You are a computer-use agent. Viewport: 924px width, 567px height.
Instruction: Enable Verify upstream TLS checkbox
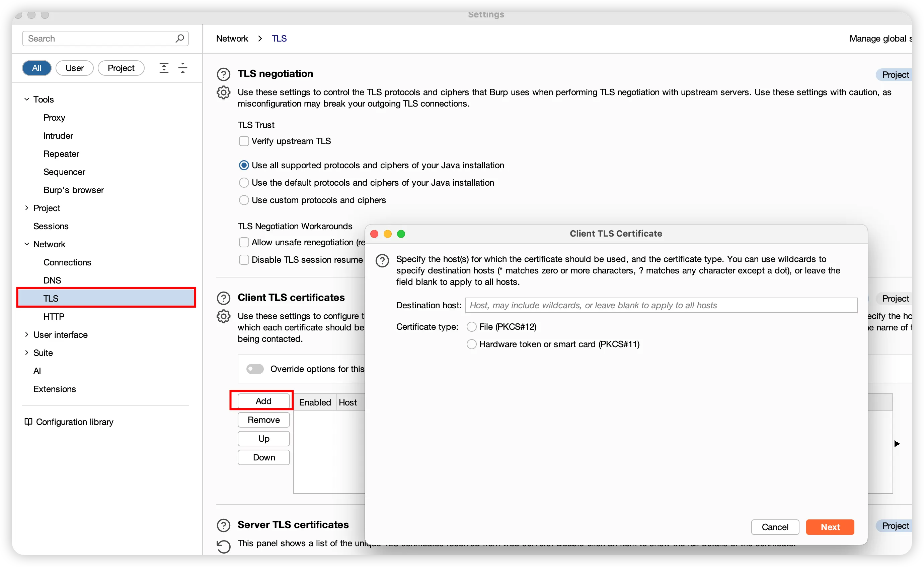click(x=244, y=141)
